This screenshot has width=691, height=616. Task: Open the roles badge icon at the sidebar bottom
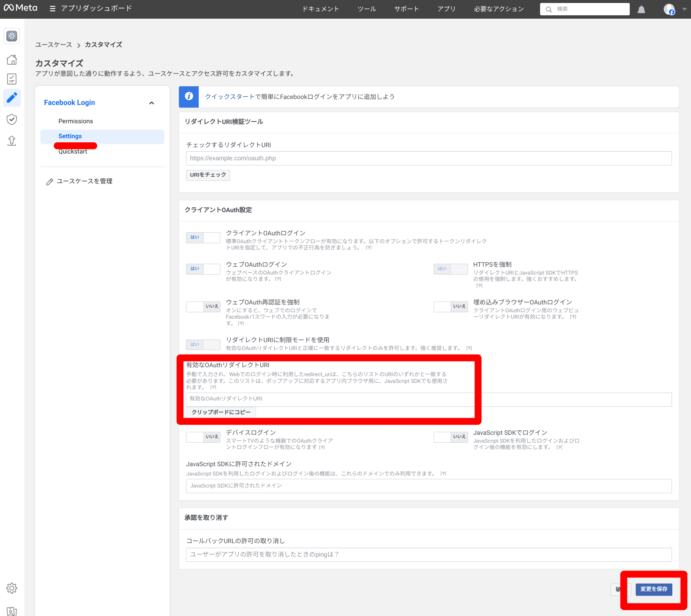coord(12,611)
